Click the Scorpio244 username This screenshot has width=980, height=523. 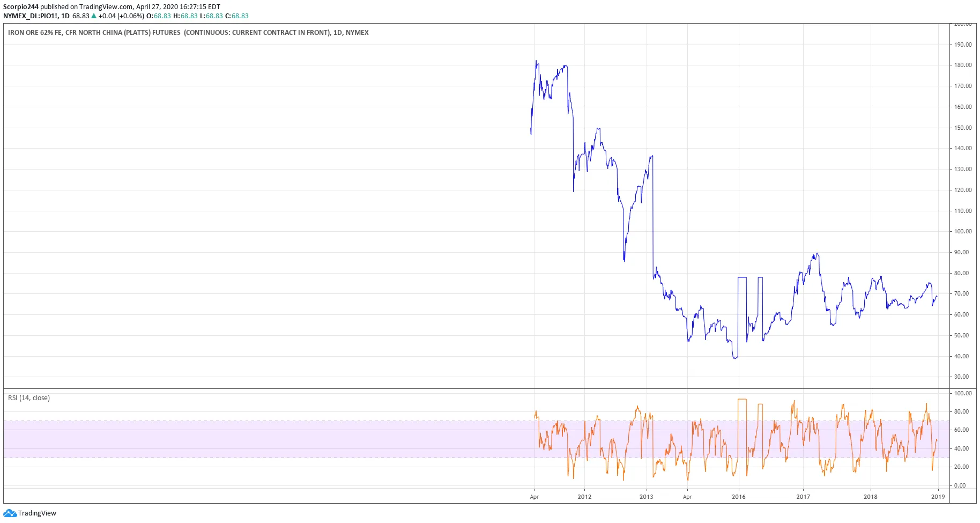pos(21,7)
